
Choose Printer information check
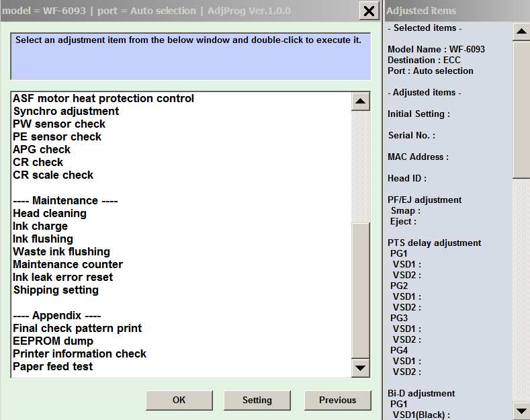79,353
